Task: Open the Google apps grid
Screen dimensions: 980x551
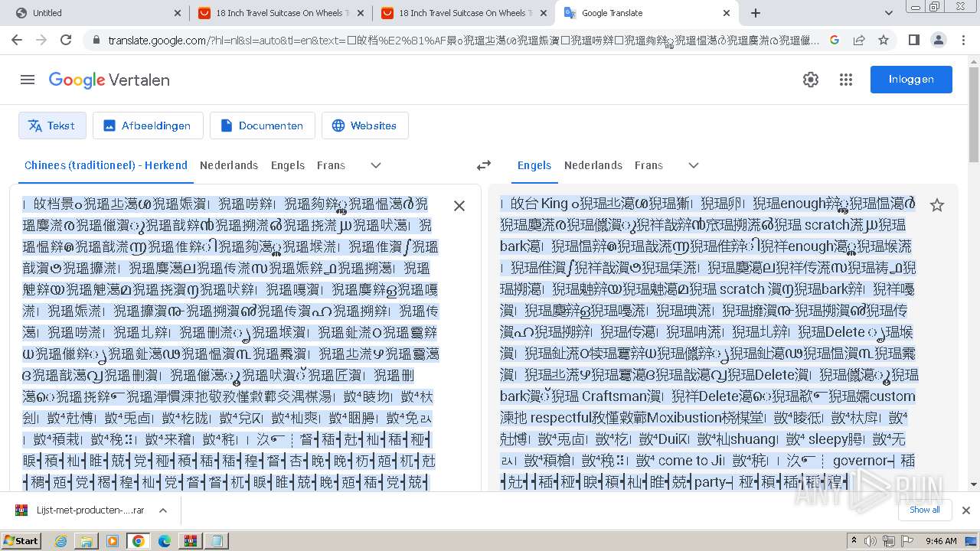Action: [846, 80]
